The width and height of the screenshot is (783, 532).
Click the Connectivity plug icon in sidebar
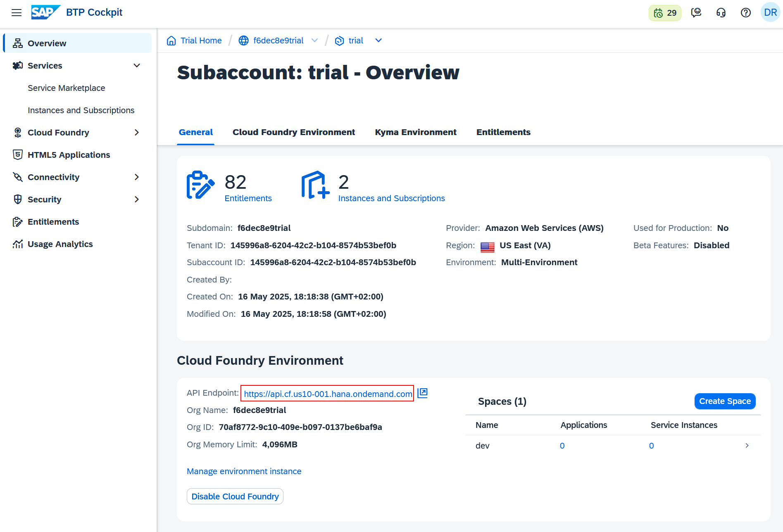(x=18, y=177)
